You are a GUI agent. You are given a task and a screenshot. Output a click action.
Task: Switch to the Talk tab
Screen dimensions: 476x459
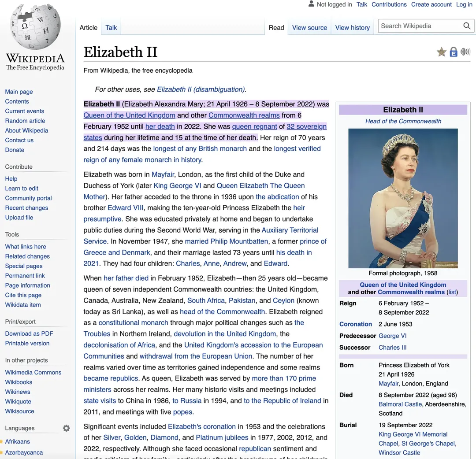pos(111,27)
